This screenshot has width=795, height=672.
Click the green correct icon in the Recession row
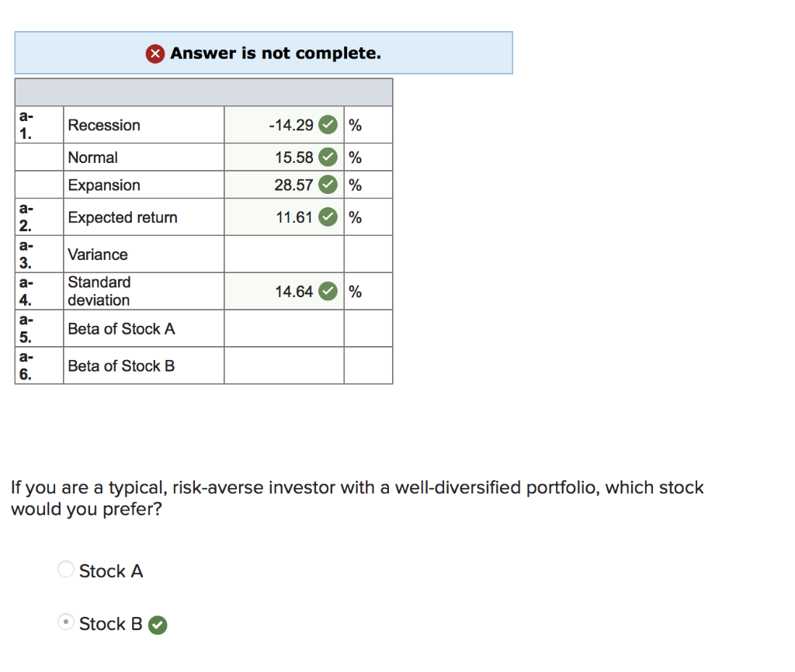[327, 124]
